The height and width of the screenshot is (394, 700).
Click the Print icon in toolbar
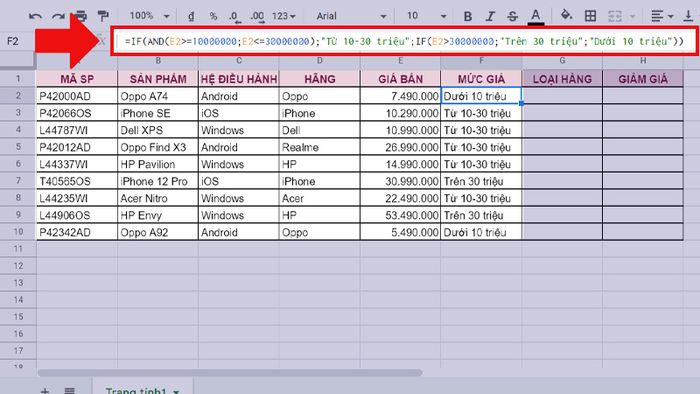[81, 17]
